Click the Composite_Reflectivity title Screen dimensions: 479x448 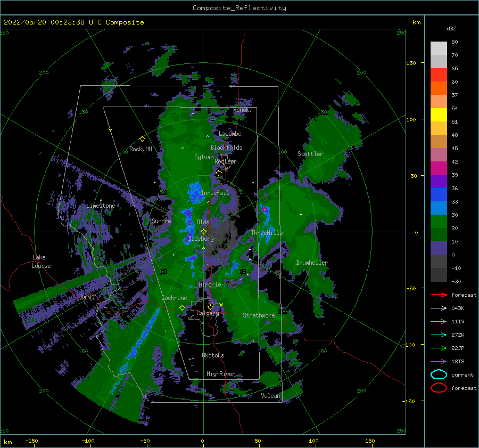click(x=239, y=8)
